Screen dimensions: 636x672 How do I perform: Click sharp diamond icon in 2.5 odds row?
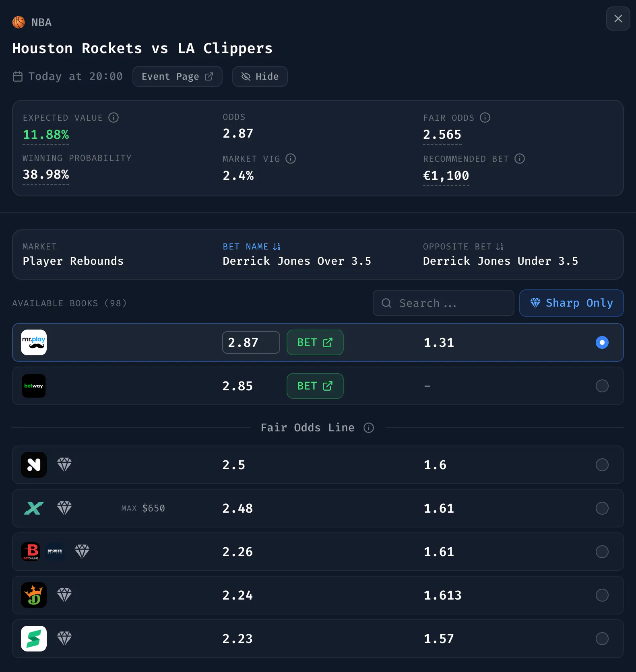tap(64, 464)
